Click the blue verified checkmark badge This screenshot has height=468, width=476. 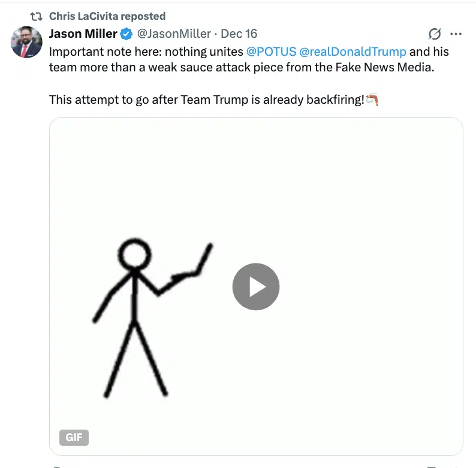[x=126, y=34]
